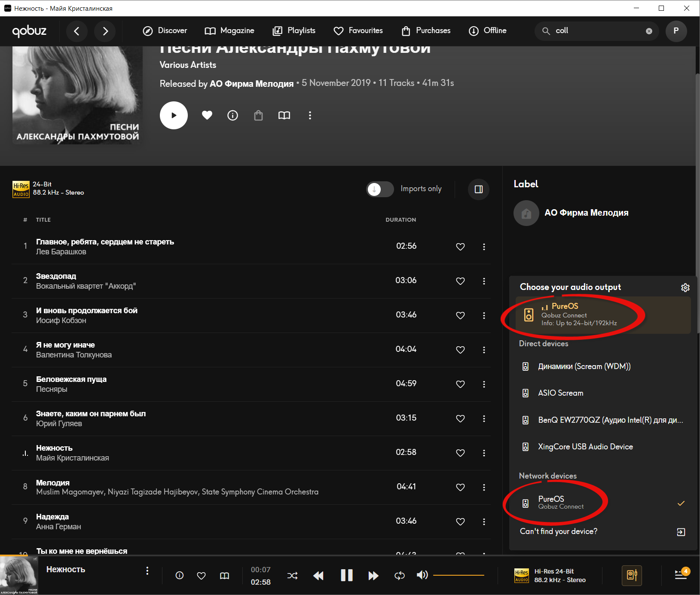
Task: Favourite 'Нежность' in the track list
Action: click(x=460, y=453)
